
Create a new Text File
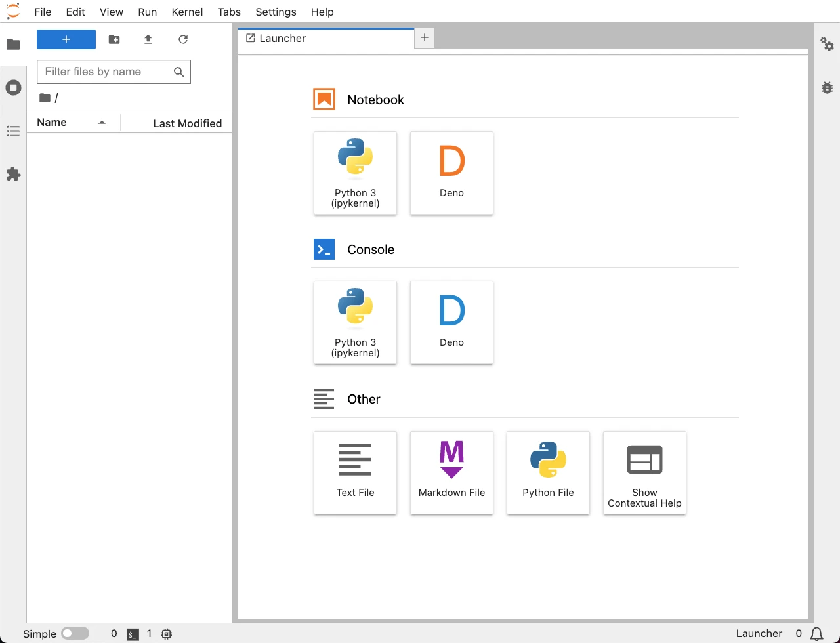point(356,473)
